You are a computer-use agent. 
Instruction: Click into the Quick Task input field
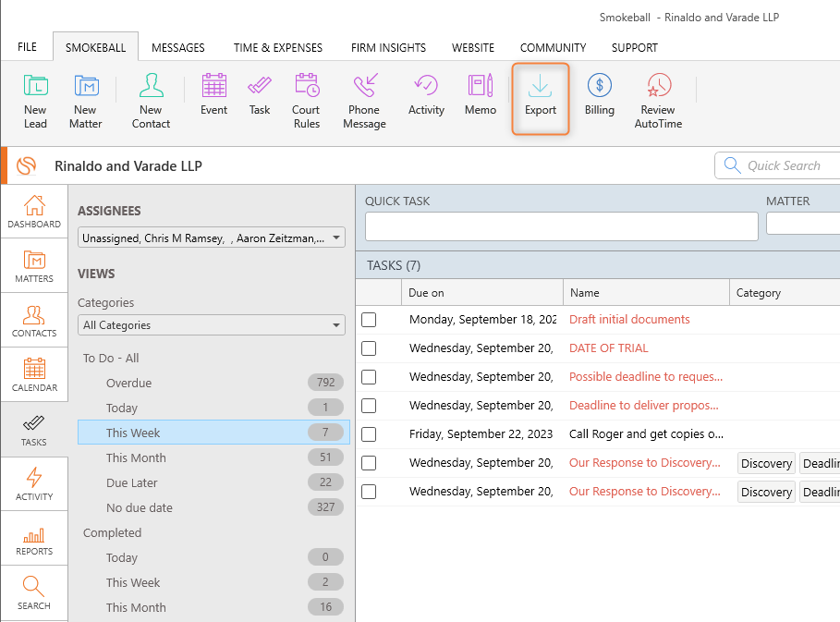coord(561,226)
